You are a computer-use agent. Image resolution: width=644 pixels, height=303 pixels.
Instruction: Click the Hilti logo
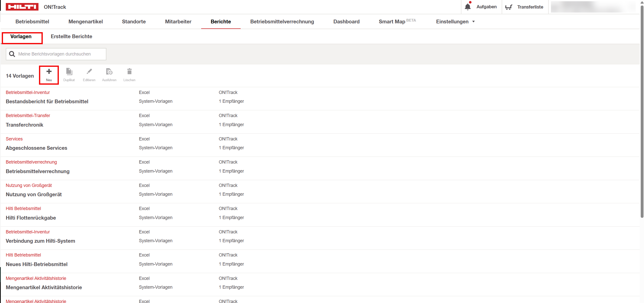pyautogui.click(x=22, y=7)
